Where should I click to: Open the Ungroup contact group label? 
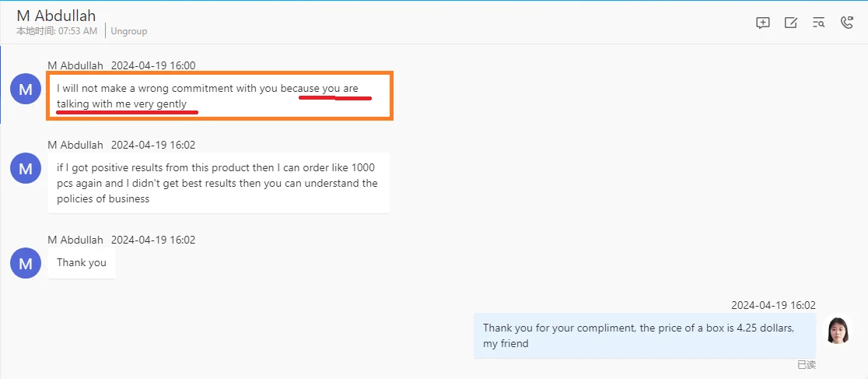pos(129,31)
